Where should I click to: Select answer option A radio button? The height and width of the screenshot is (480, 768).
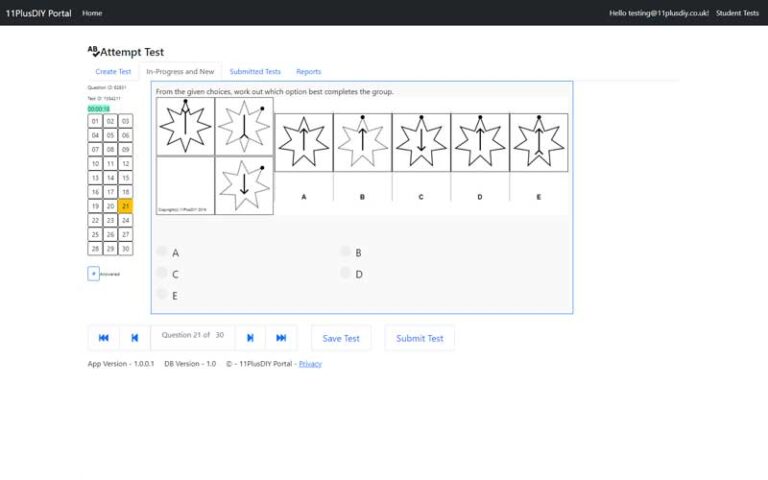point(162,252)
